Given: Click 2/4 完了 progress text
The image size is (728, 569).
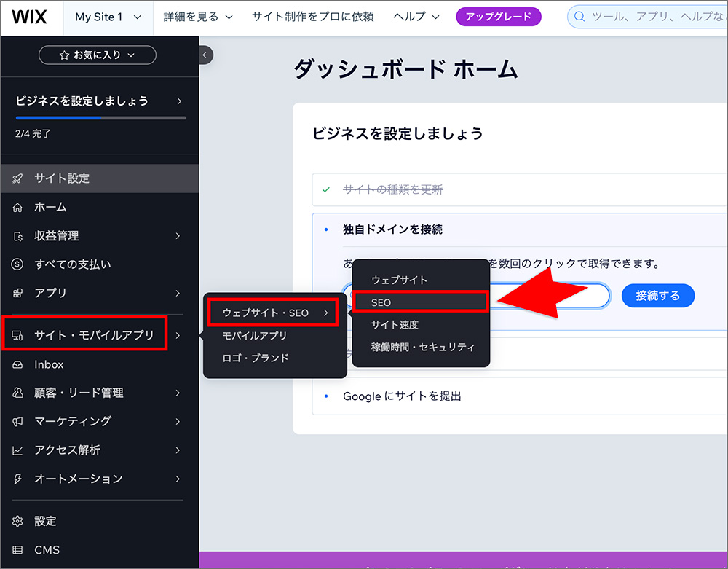Looking at the screenshot, I should 33,134.
